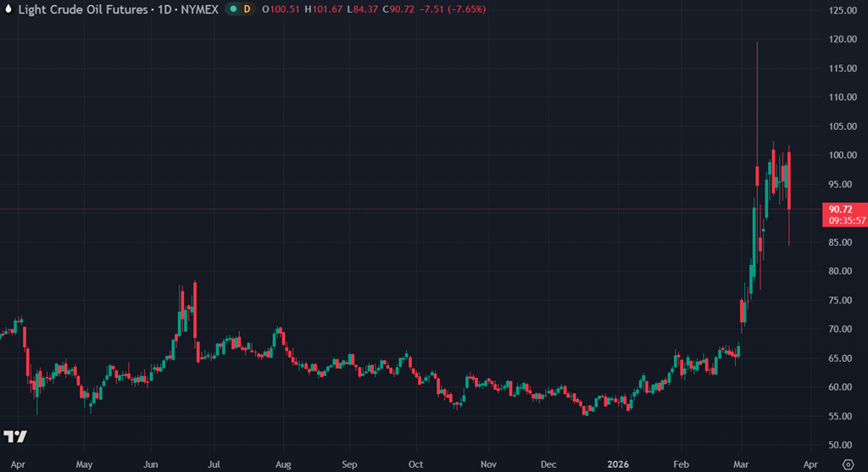Click the 75.00 price scale label
Image resolution: width=868 pixels, height=472 pixels.
click(x=841, y=300)
